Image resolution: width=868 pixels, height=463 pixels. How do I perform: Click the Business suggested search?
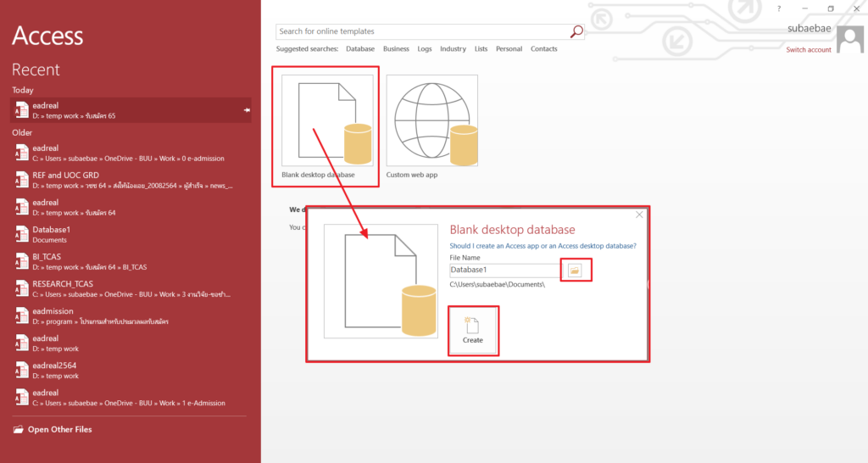click(396, 49)
